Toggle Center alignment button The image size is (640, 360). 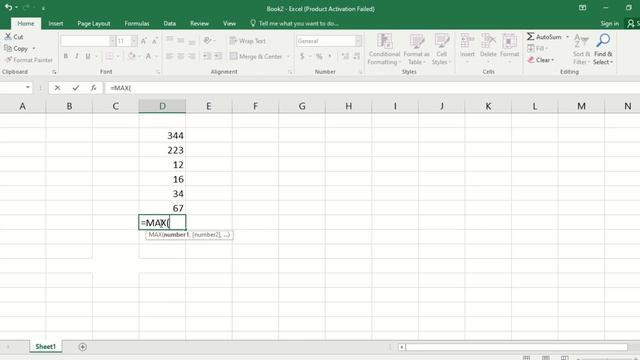coord(180,56)
